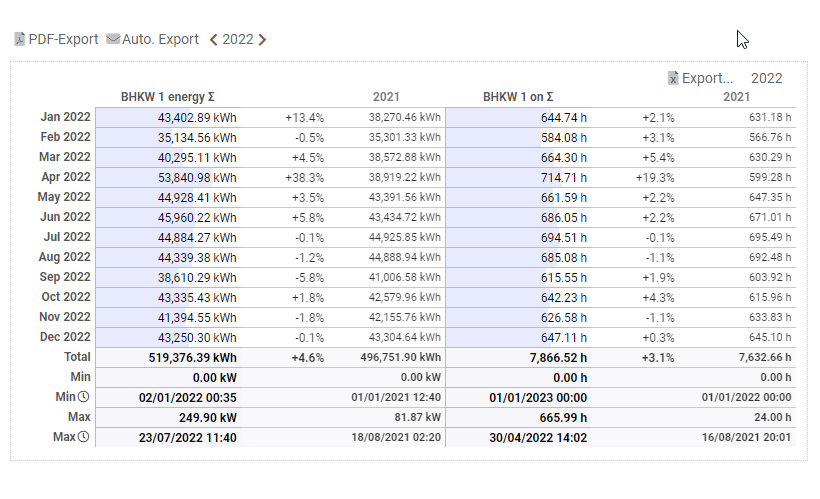Click the BHKW 1 energy Σ column header
This screenshot has height=499, width=820.
coord(168,97)
